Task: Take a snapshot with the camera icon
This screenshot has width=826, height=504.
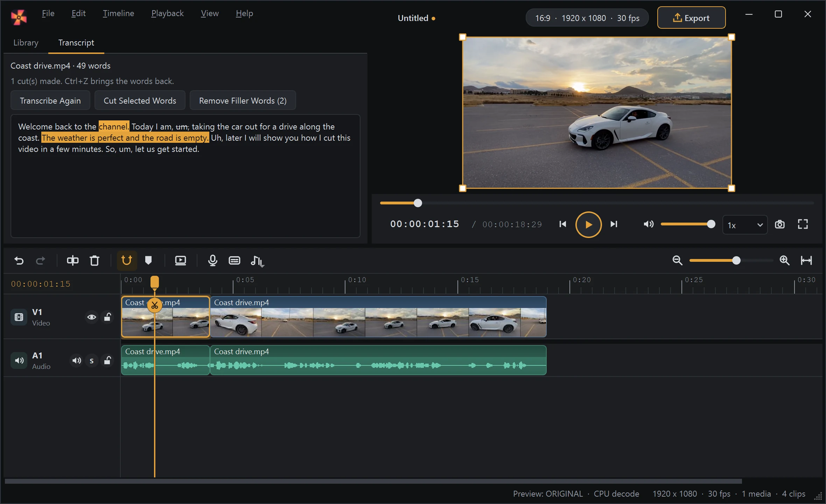Action: [x=780, y=224]
